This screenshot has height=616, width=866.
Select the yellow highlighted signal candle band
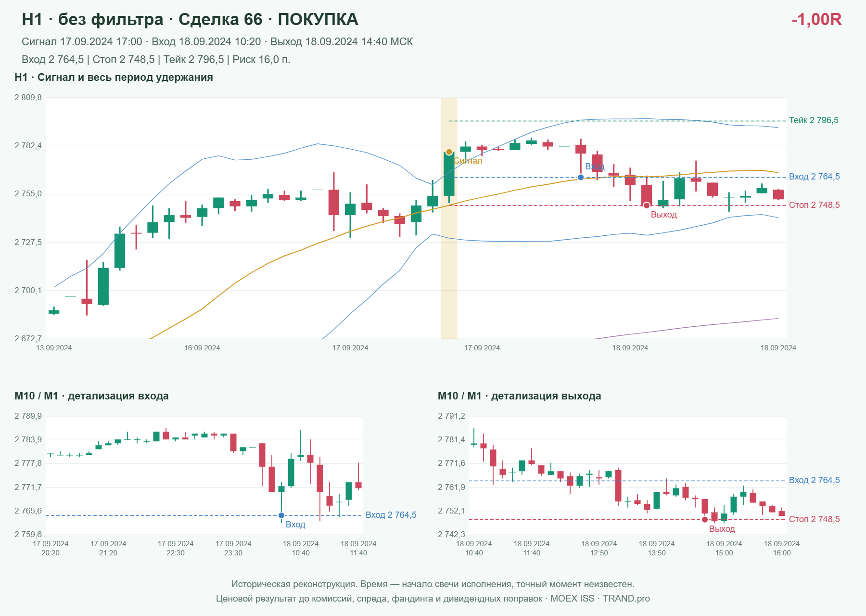click(449, 218)
